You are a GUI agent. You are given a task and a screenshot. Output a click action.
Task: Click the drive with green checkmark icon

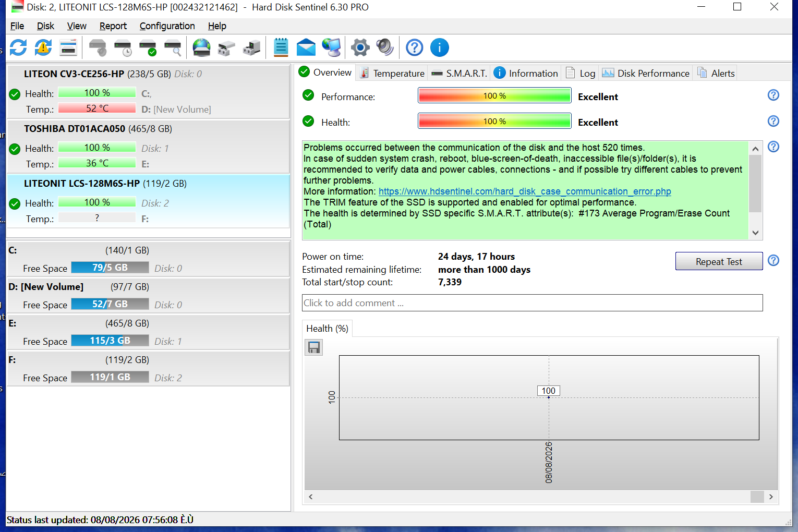tap(148, 47)
